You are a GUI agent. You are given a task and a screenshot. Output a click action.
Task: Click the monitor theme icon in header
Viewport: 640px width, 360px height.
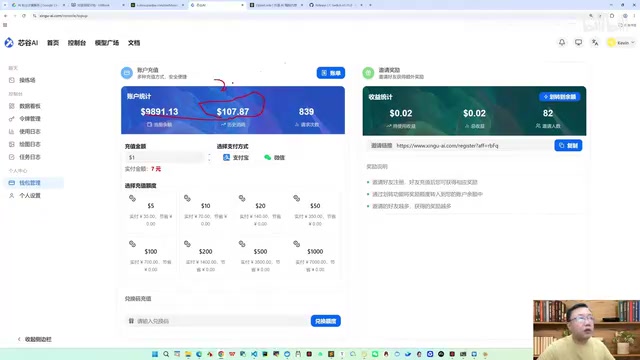[578, 42]
